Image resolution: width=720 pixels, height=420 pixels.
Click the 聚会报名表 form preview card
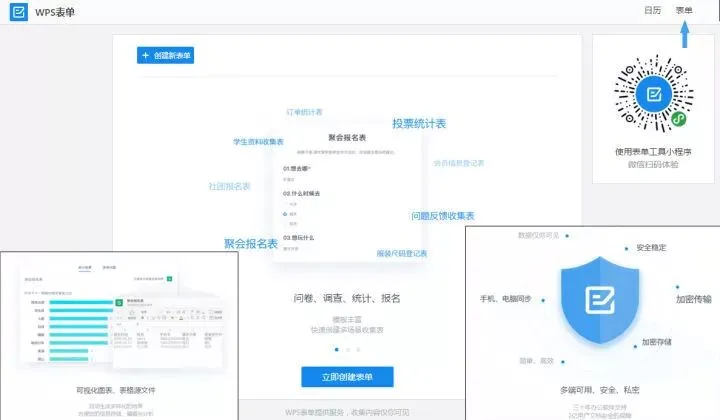[x=347, y=193]
